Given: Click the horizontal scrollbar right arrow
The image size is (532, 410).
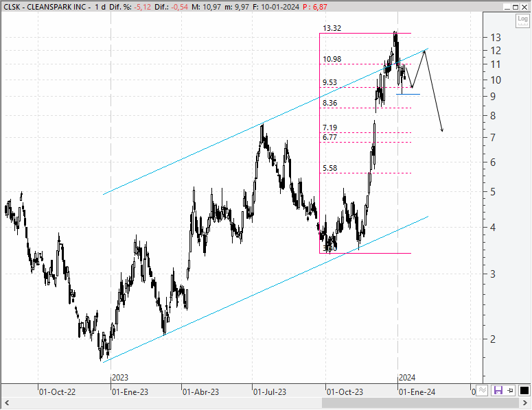Looking at the screenshot, I should (x=525, y=403).
